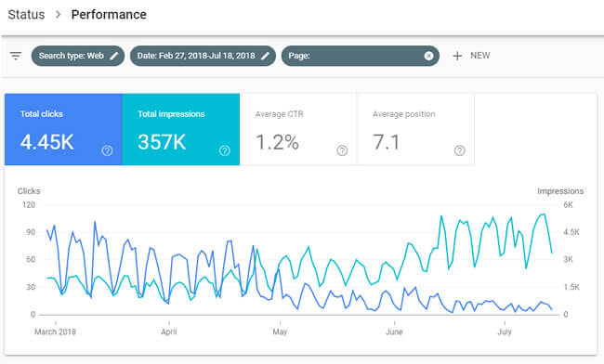Open the filter list icon

[x=16, y=56]
